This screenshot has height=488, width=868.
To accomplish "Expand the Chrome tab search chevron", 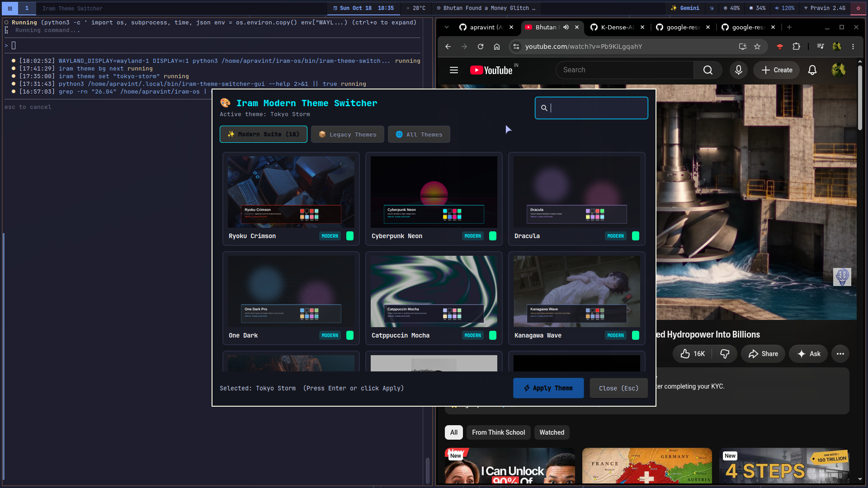I will pos(447,27).
